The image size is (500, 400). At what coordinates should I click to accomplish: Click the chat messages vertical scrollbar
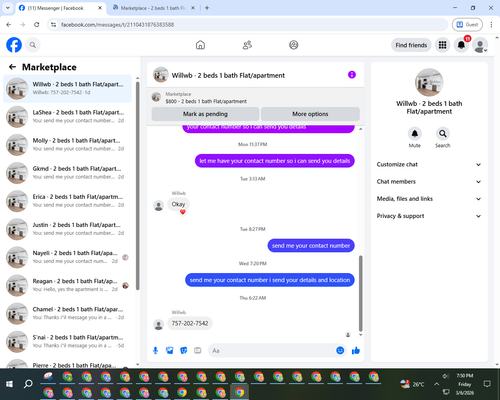coord(360,293)
